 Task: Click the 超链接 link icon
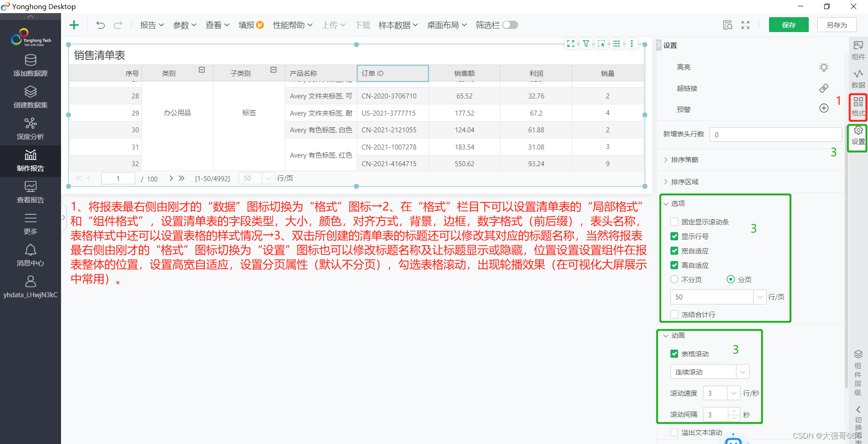(824, 88)
